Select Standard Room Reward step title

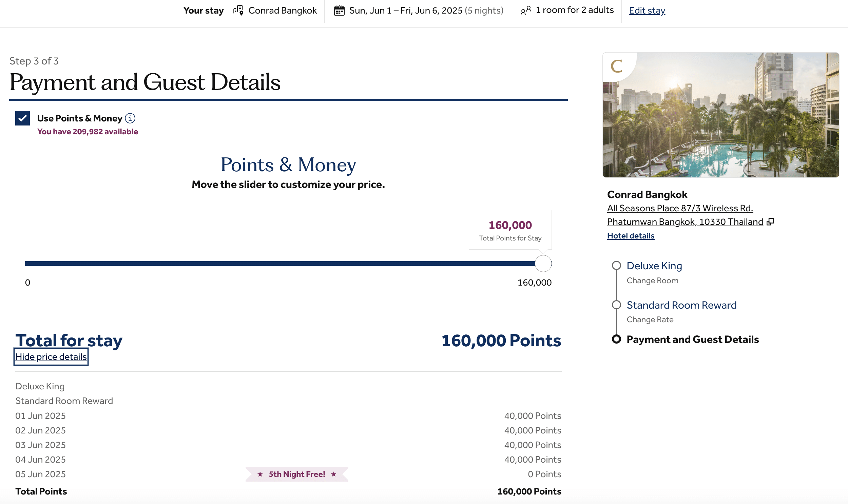pos(681,305)
